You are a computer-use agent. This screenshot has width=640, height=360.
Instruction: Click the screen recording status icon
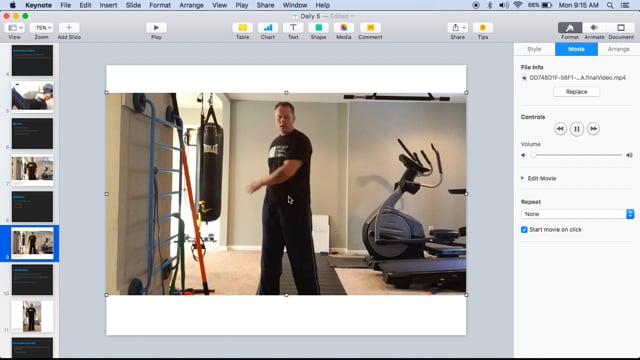pos(476,5)
